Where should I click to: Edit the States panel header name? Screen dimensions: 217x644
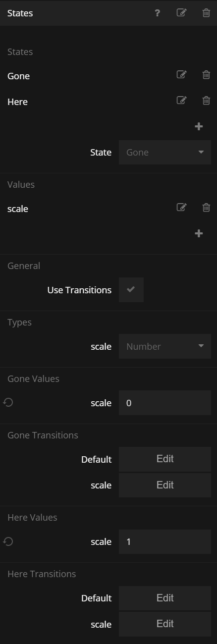coord(182,13)
